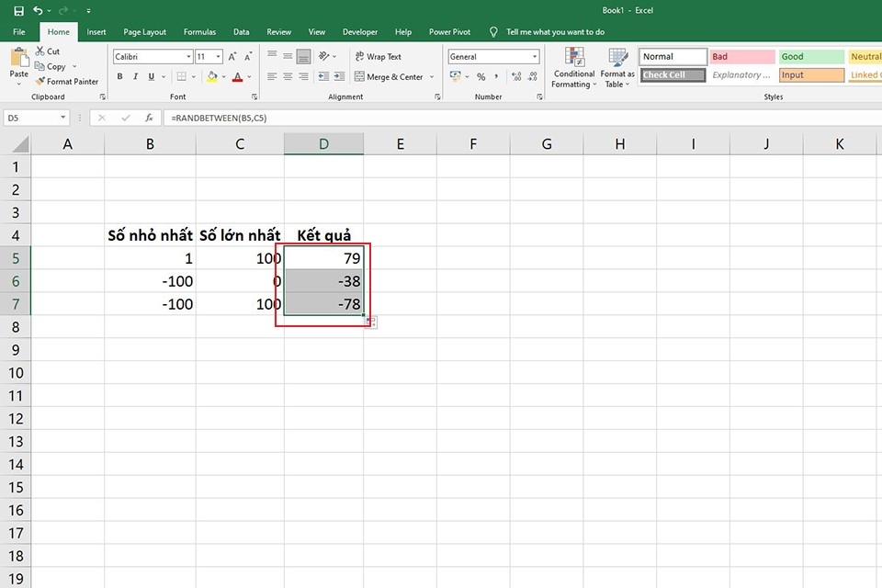Apply the Good cell style

click(x=811, y=56)
